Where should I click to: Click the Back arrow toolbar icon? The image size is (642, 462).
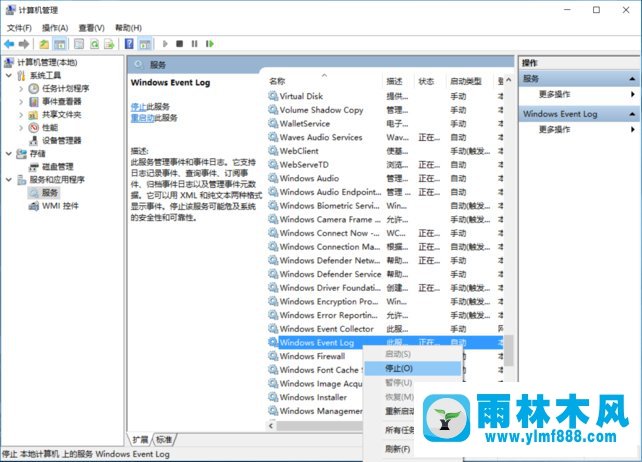coord(9,44)
